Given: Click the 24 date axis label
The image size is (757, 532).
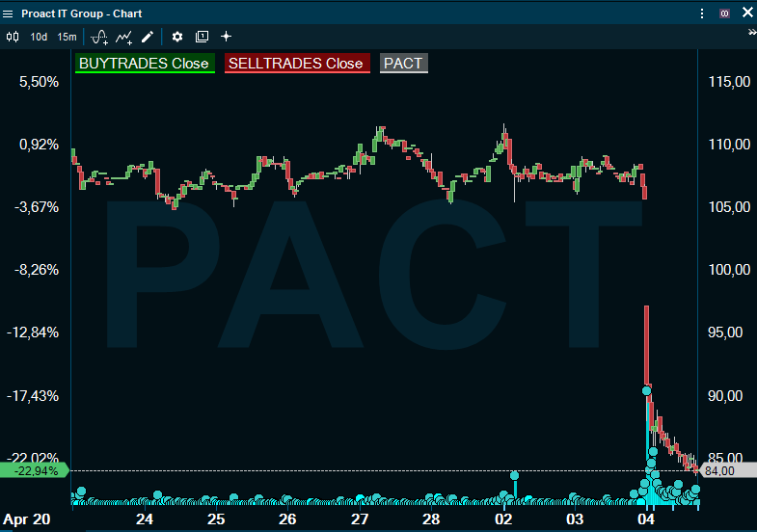Looking at the screenshot, I should (145, 519).
